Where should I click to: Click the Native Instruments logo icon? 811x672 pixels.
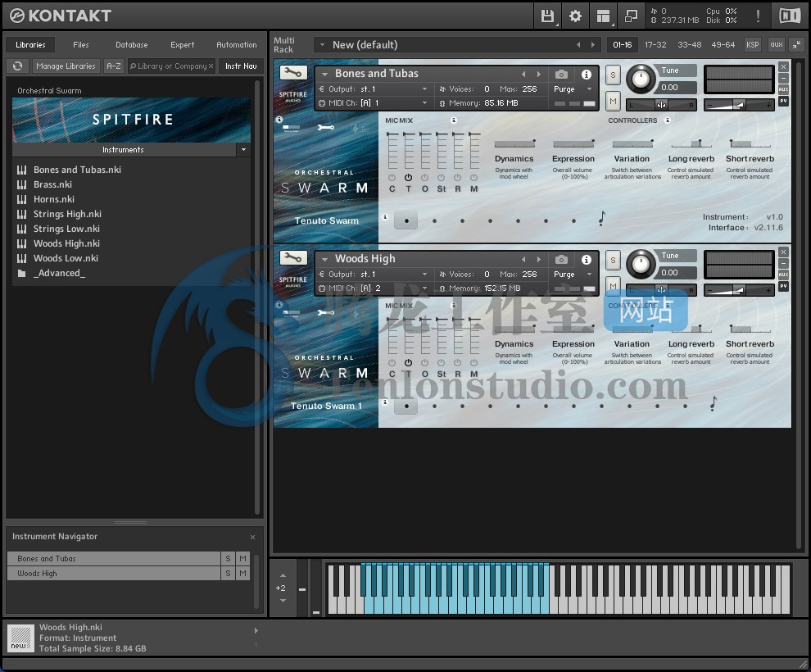click(x=790, y=16)
